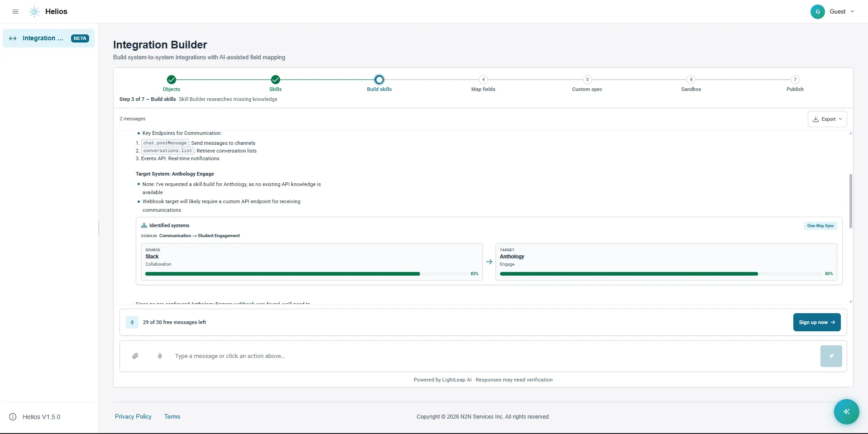Expand the Guest account dropdown chevron
Screen dimensions: 868x434
coord(853,12)
